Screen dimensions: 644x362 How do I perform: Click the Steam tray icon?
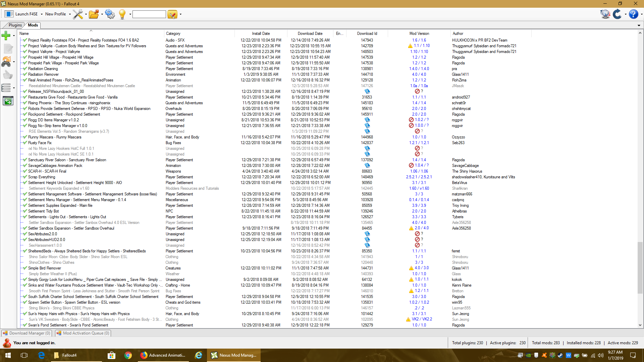coord(560,355)
